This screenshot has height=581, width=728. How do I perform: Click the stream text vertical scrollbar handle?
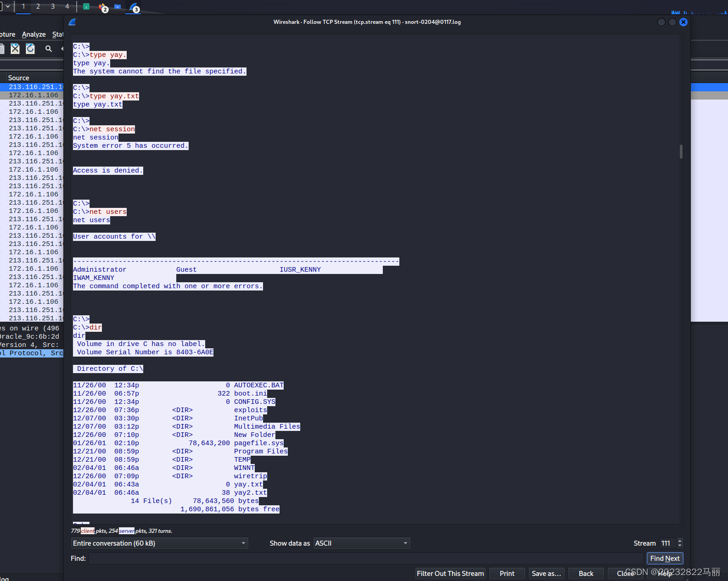681,151
